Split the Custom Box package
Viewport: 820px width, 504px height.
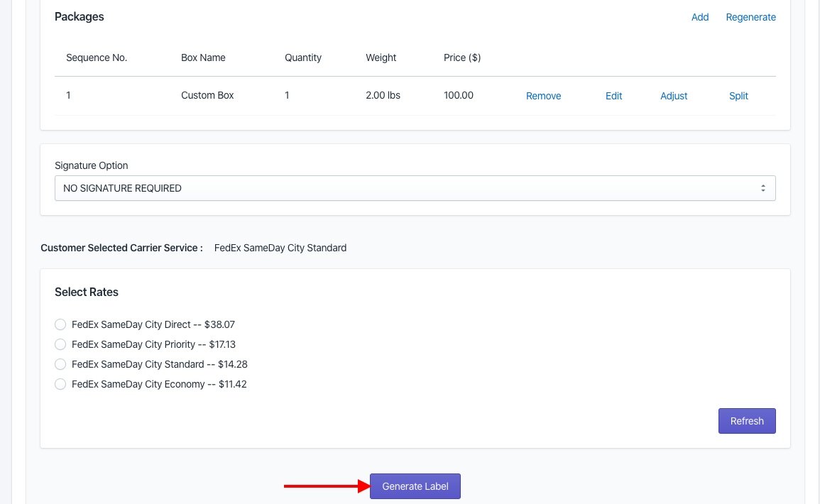[738, 96]
